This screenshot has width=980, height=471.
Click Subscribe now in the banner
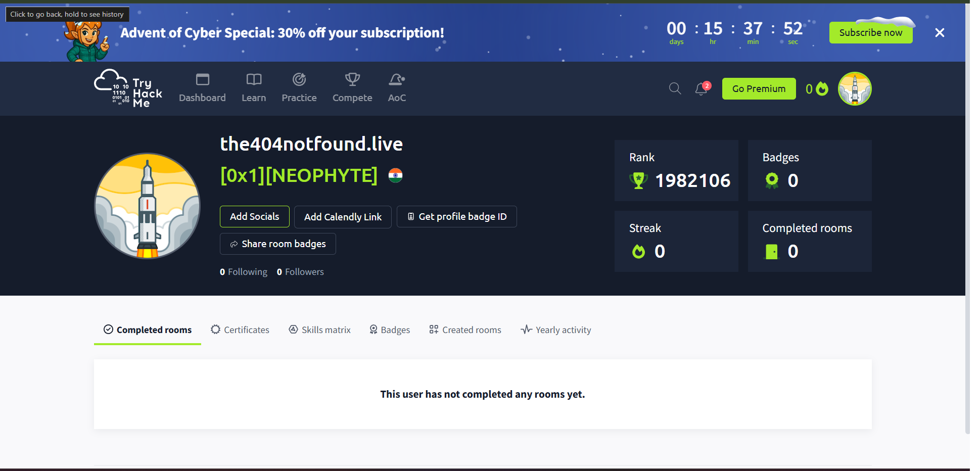tap(871, 32)
